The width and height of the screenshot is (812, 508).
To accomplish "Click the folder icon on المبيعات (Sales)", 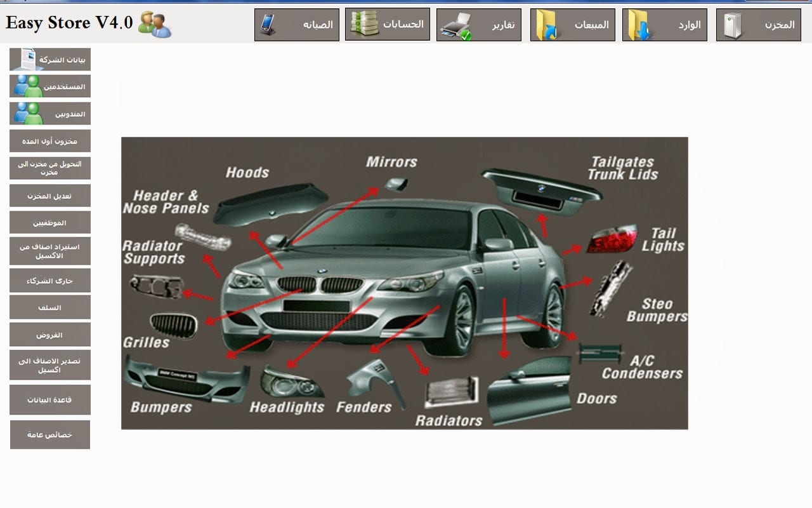I will (546, 25).
